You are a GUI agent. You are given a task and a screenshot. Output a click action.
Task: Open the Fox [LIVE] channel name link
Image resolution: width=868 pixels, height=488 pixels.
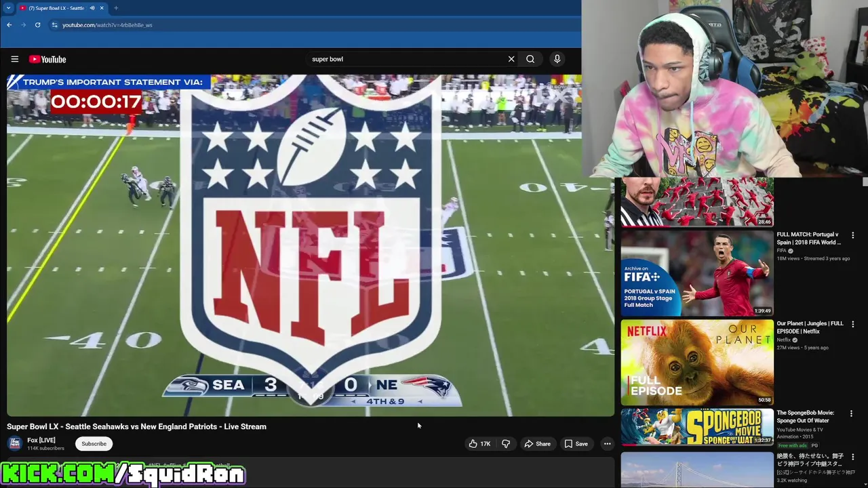[41, 440]
